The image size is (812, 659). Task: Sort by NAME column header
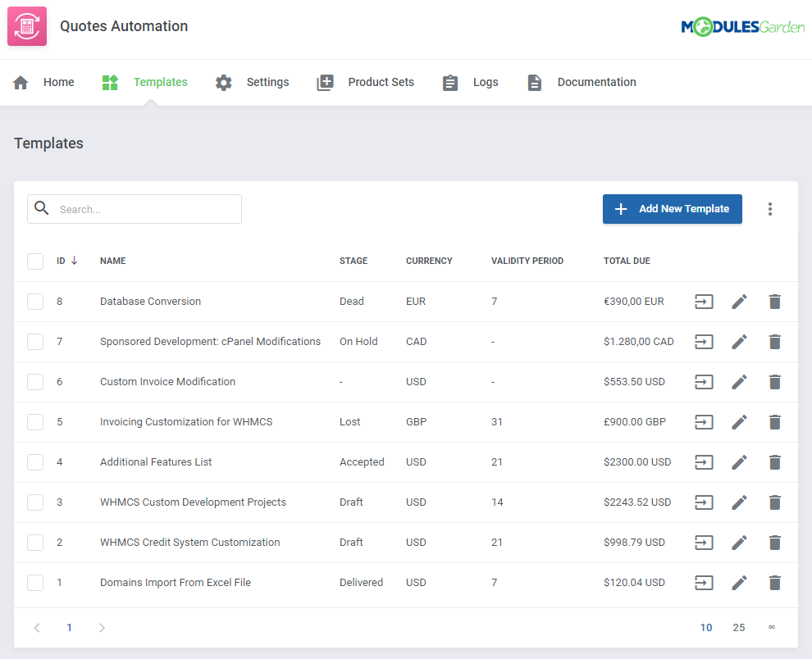113,261
